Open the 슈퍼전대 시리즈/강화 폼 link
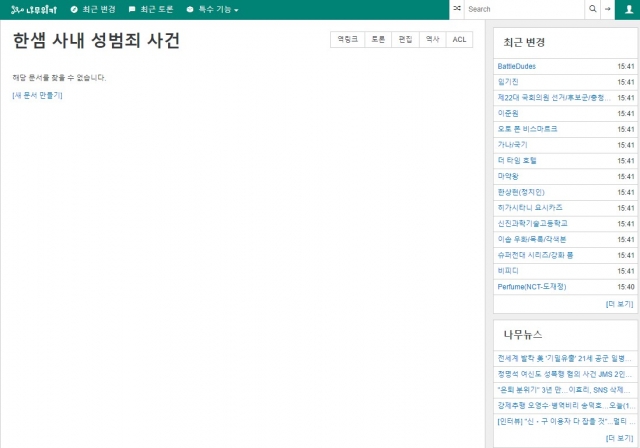 point(535,255)
